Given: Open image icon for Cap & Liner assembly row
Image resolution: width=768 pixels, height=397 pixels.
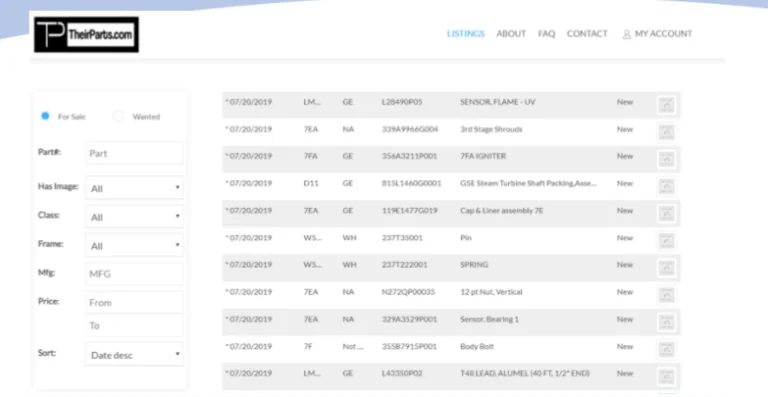Looking at the screenshot, I should tap(667, 213).
